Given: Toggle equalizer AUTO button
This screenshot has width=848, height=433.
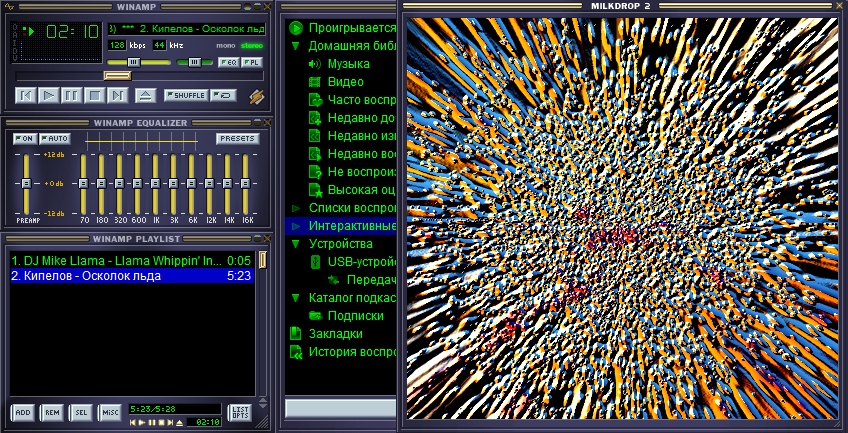Looking at the screenshot, I should 55,139.
